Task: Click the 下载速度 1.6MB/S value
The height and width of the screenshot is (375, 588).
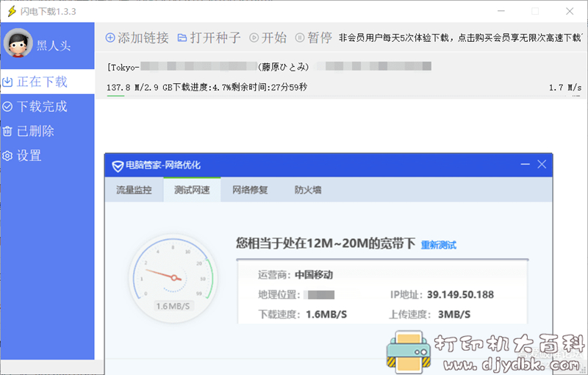Action: [x=326, y=314]
